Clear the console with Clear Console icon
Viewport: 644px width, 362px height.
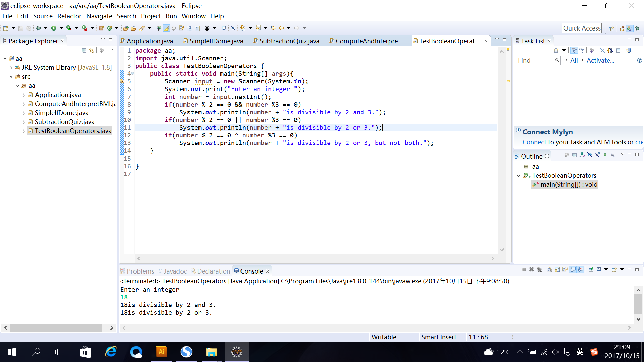coord(549,270)
